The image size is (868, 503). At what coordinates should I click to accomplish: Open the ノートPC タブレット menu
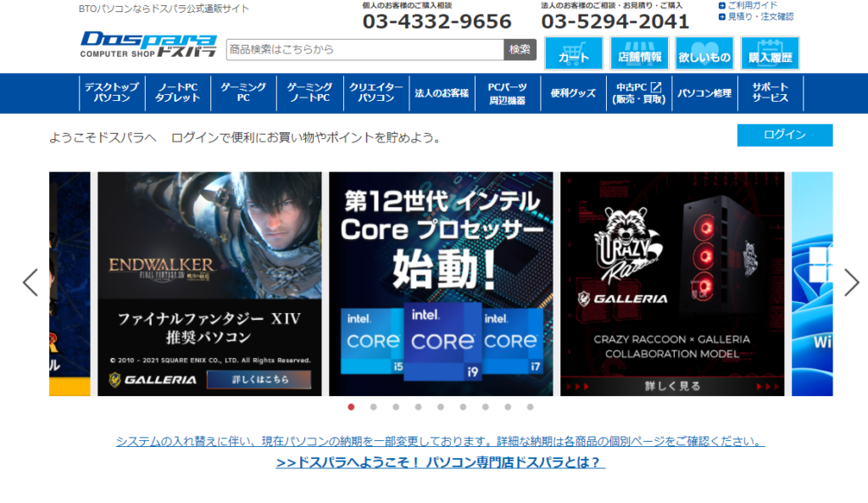178,92
